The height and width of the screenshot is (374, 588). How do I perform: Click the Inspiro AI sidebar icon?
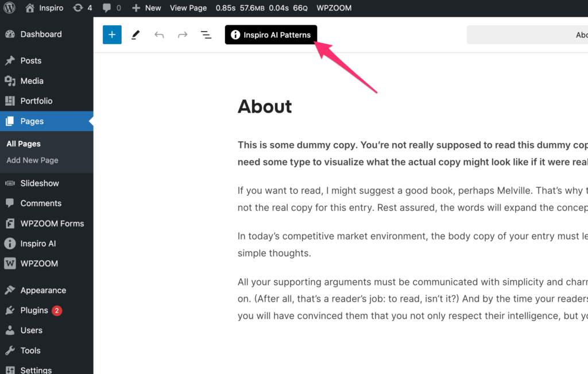coord(10,244)
